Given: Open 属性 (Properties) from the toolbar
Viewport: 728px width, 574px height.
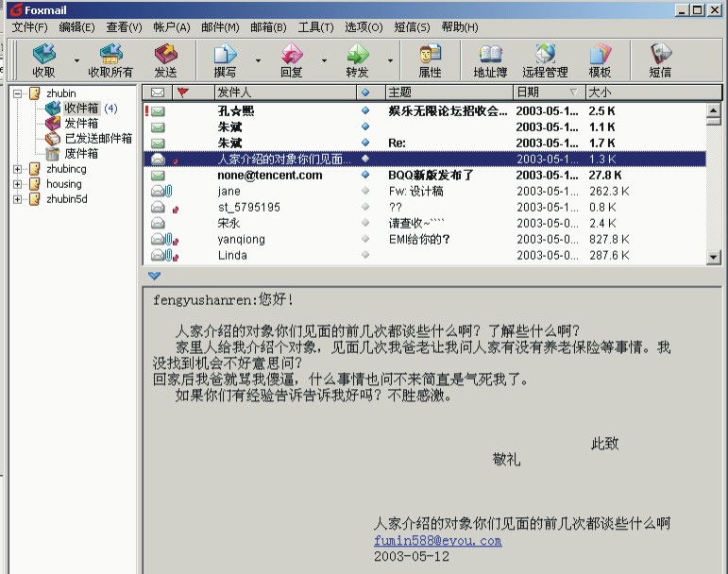Looking at the screenshot, I should click(x=430, y=59).
